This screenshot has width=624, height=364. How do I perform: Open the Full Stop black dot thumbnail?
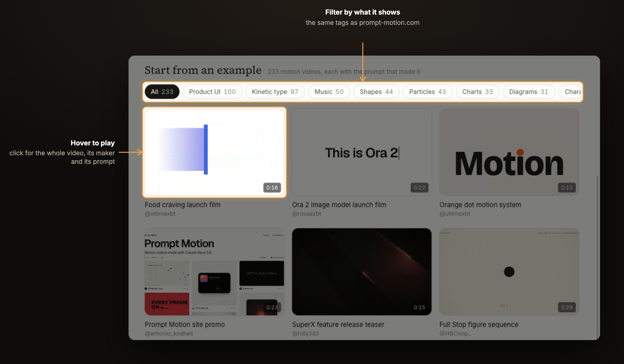tap(509, 272)
